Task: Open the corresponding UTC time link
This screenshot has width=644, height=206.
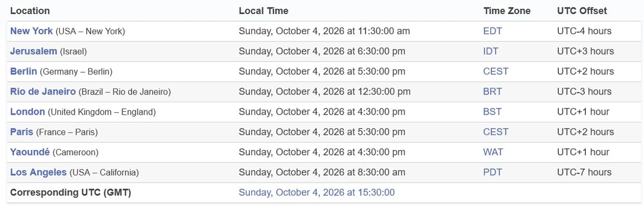Action: coord(317,193)
